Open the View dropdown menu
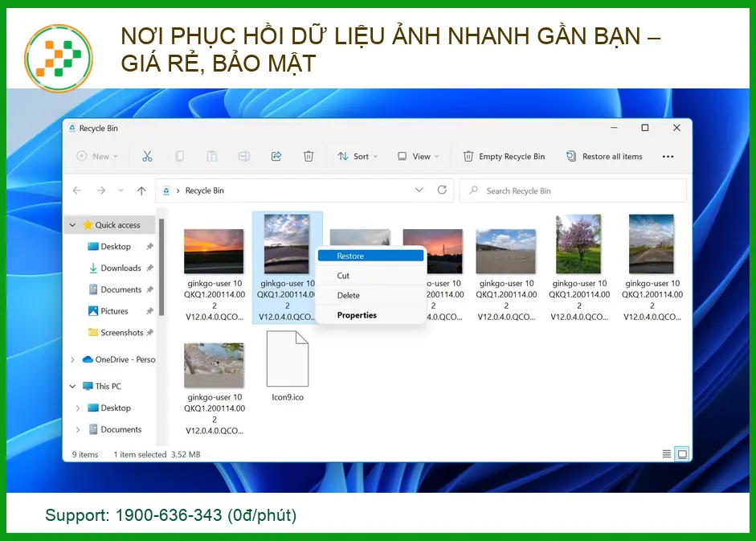This screenshot has width=756, height=541. click(x=419, y=157)
